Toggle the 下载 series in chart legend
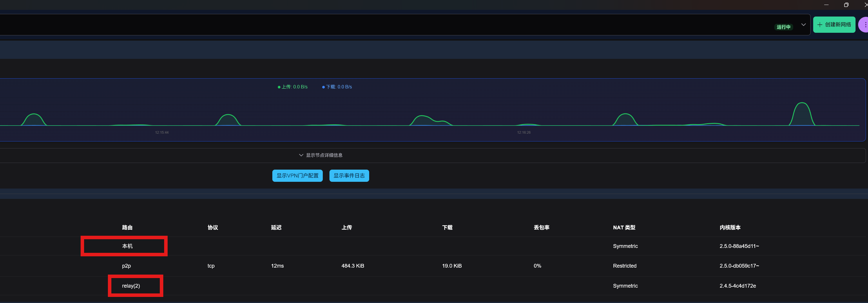 tap(337, 87)
